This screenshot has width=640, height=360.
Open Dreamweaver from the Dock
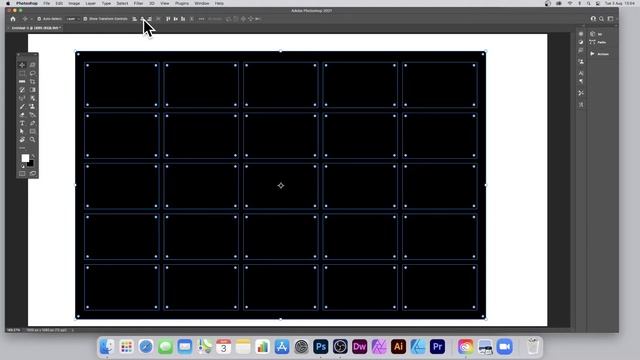coord(360,347)
